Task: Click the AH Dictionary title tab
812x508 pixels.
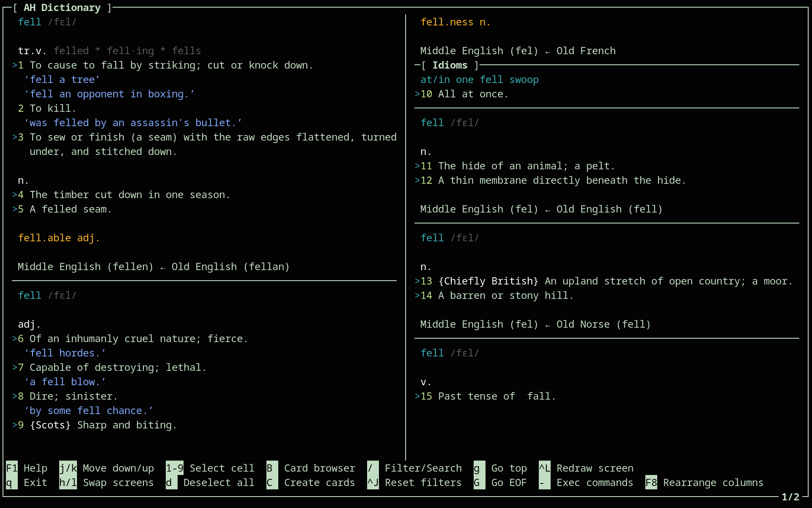Action: coord(62,7)
